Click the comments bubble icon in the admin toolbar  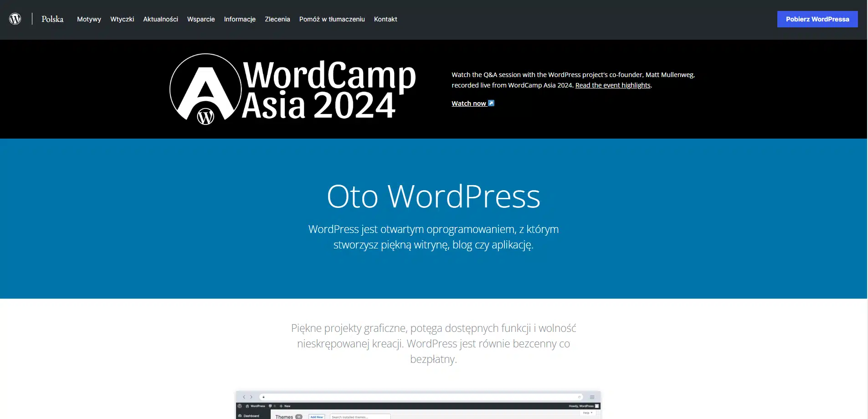(270, 406)
